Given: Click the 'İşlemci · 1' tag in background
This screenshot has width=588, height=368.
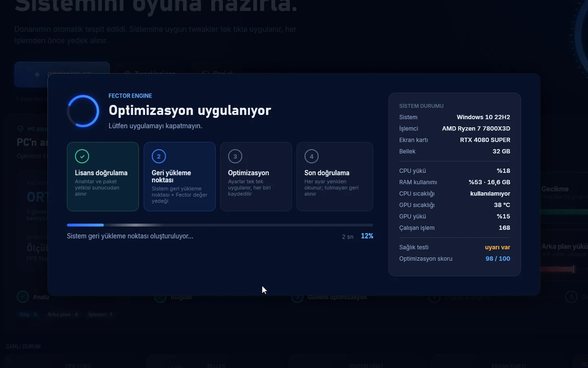Looking at the screenshot, I should (100, 314).
